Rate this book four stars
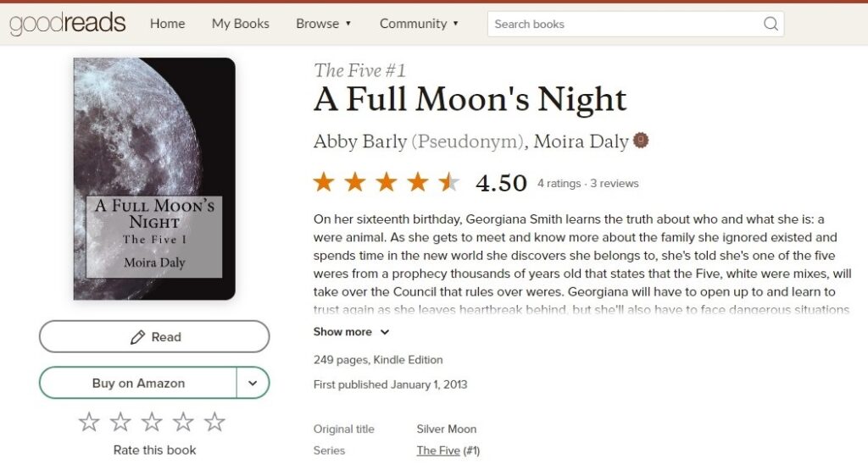Image resolution: width=868 pixels, height=470 pixels. (183, 422)
